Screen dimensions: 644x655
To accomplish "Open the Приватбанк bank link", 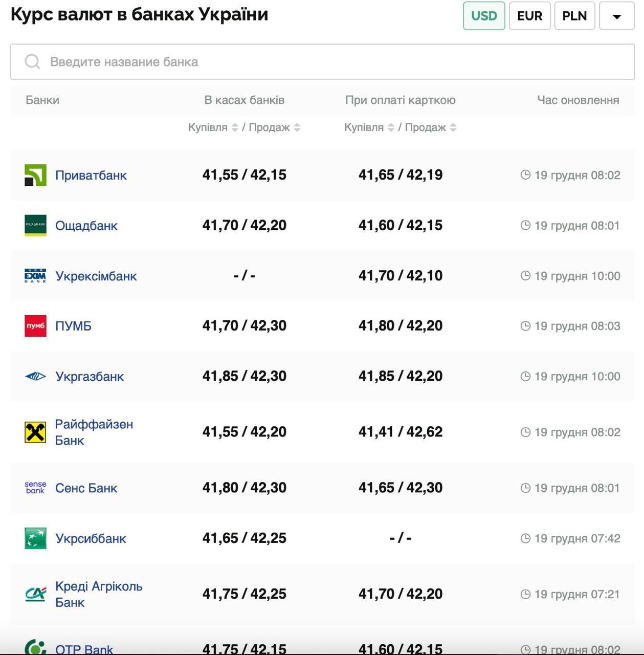I will tap(91, 176).
